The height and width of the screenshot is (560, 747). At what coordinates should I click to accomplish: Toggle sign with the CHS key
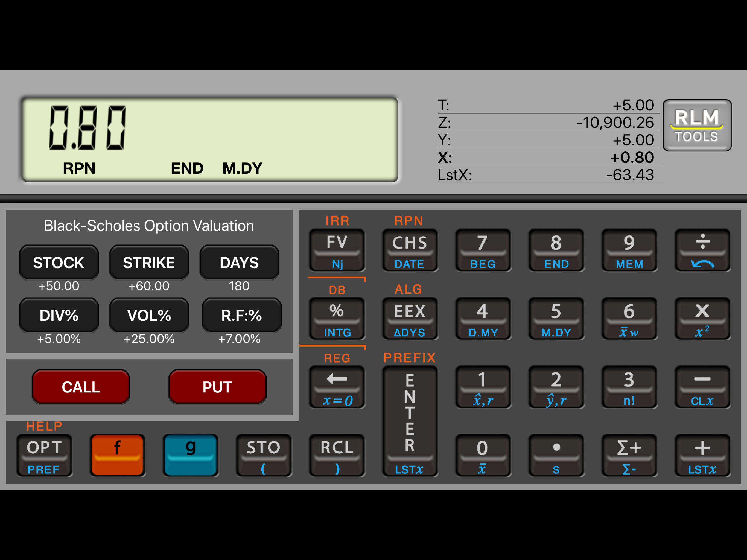[x=410, y=249]
